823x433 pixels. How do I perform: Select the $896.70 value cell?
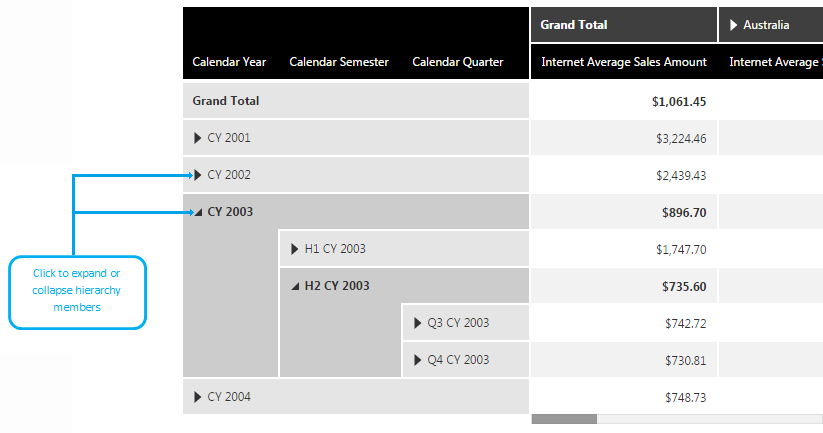coord(684,212)
